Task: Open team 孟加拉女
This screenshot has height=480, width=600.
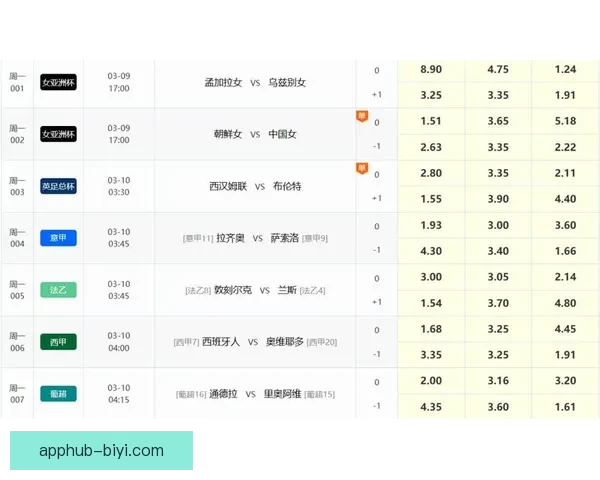Action: coord(223,82)
